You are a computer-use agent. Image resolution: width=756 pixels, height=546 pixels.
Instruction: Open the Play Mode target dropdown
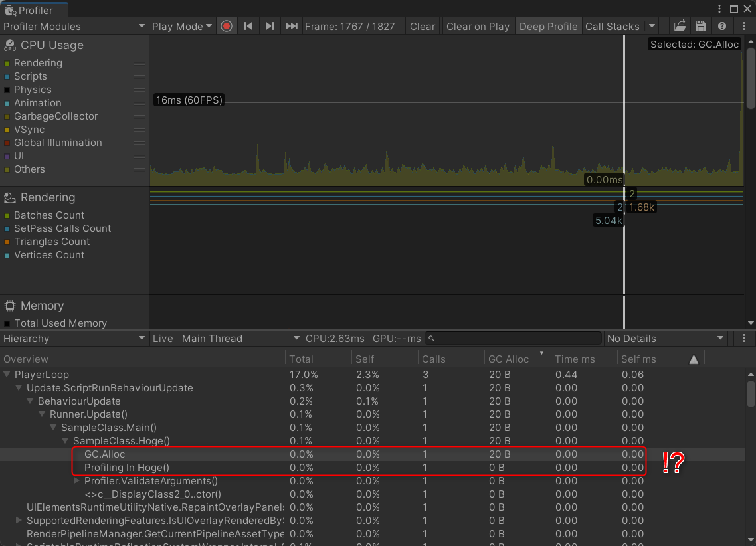click(x=182, y=26)
